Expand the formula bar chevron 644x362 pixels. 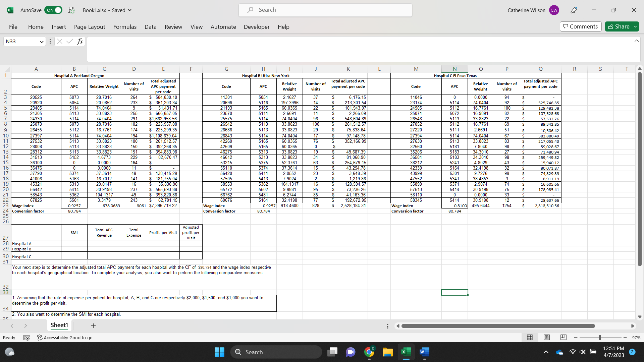tap(636, 41)
